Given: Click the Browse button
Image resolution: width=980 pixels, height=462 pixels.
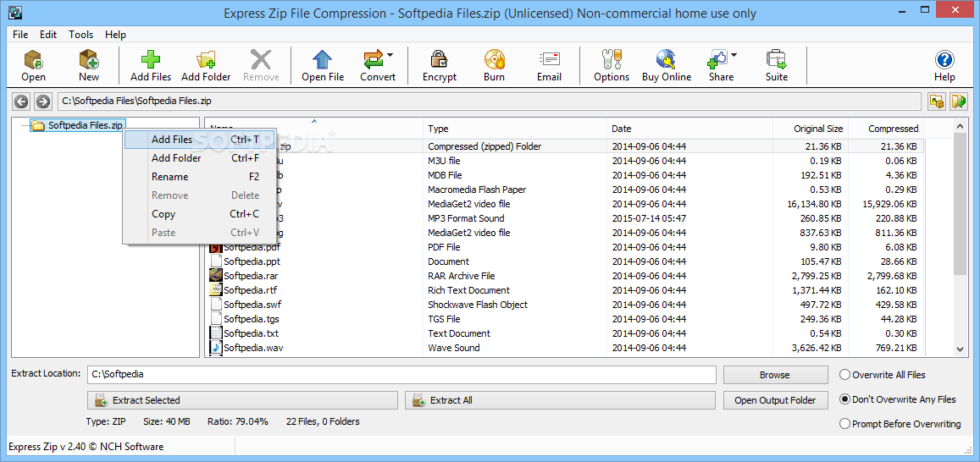Looking at the screenshot, I should pos(775,375).
